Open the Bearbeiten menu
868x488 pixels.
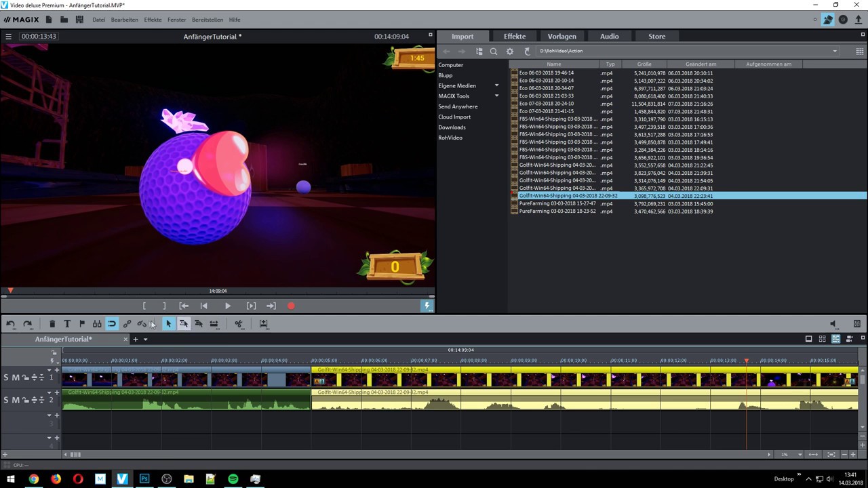point(125,20)
